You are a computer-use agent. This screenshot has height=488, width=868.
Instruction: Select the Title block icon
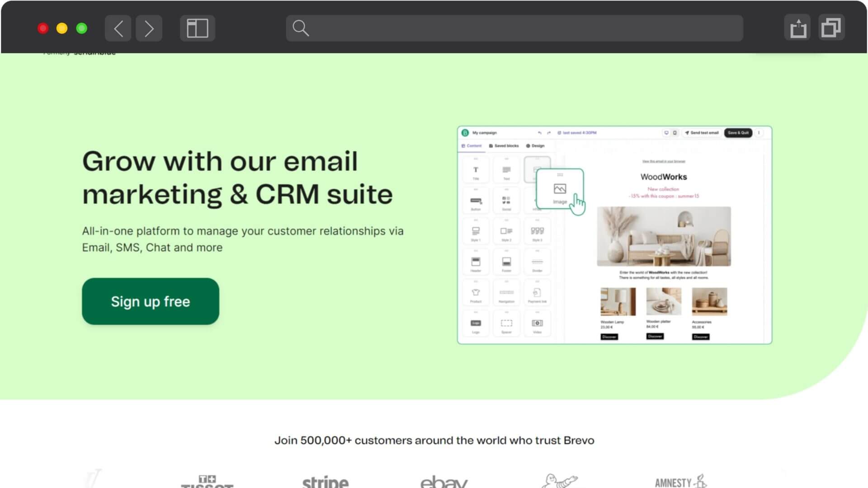click(x=476, y=170)
